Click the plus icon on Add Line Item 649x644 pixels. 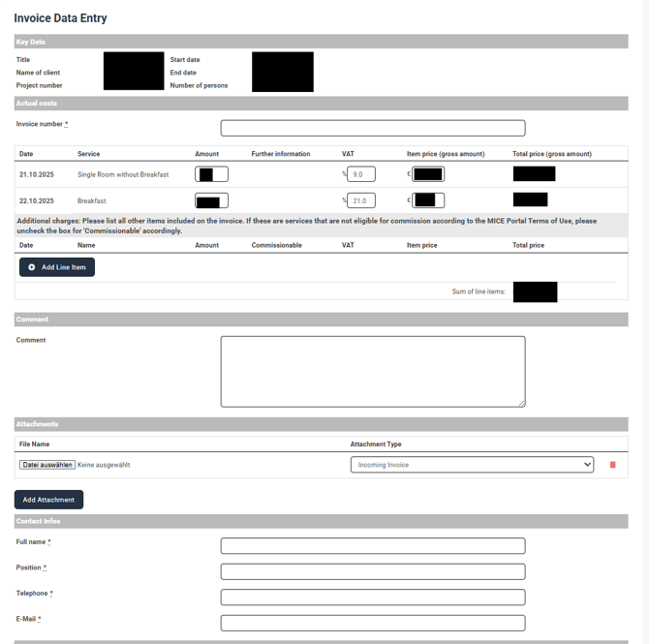click(32, 267)
